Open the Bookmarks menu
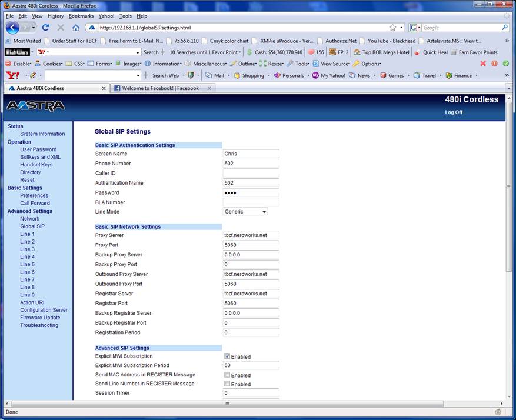Image resolution: width=516 pixels, height=420 pixels. pos(81,16)
